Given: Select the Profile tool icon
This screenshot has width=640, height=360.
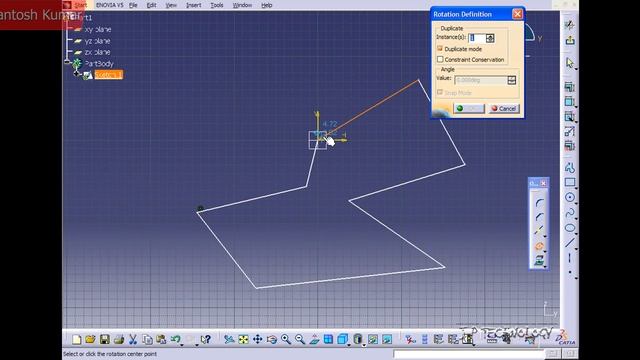Looking at the screenshot, I should (x=570, y=167).
